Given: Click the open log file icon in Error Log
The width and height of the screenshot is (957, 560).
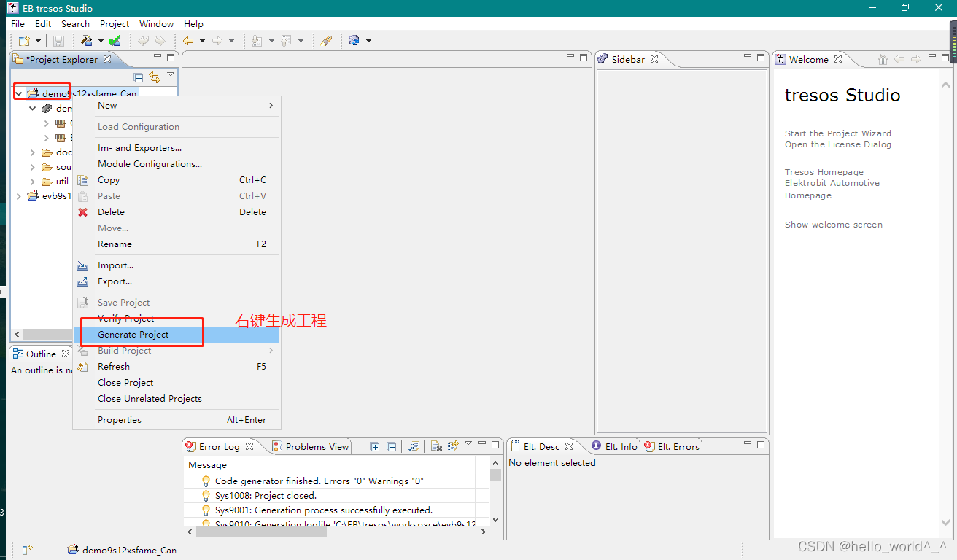Looking at the screenshot, I should pos(453,446).
